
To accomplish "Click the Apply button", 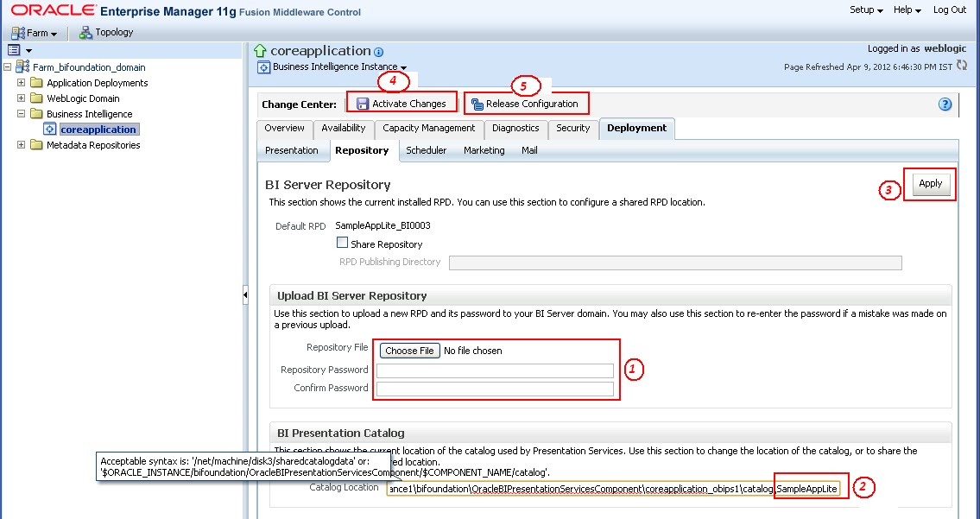I will click(929, 184).
